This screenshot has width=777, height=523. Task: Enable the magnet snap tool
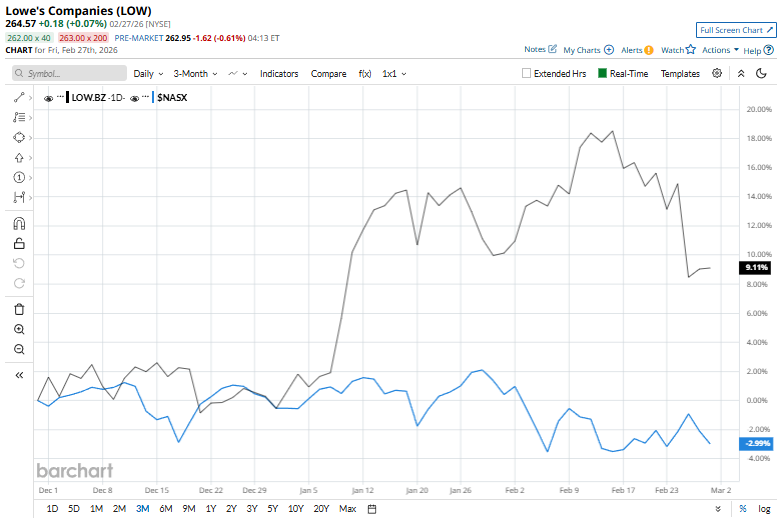point(19,224)
